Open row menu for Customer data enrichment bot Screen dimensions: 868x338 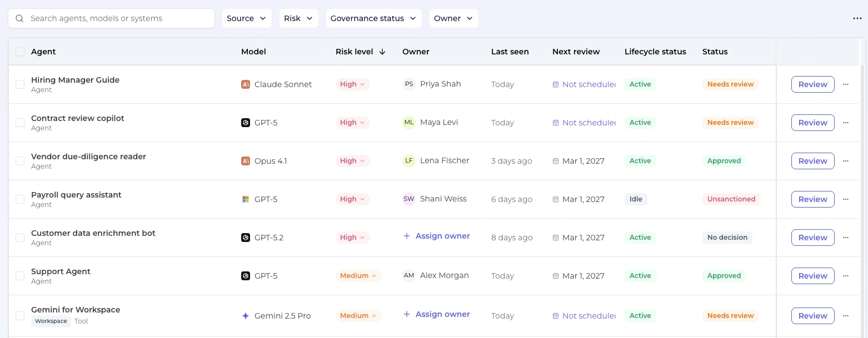tap(846, 238)
